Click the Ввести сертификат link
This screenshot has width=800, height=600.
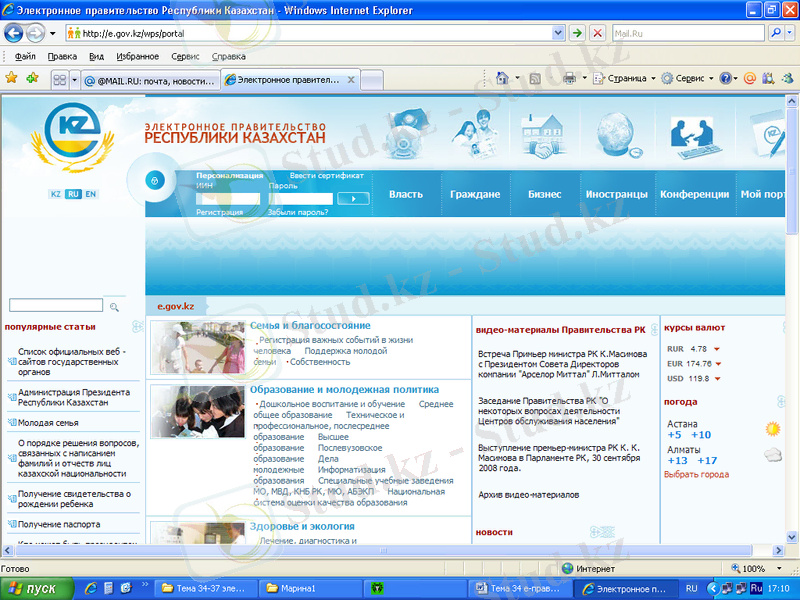pyautogui.click(x=327, y=176)
